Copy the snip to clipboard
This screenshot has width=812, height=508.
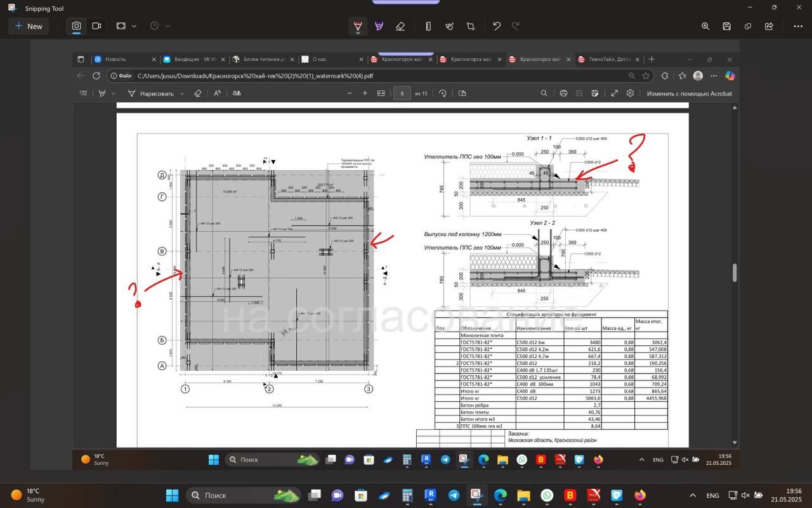point(748,26)
